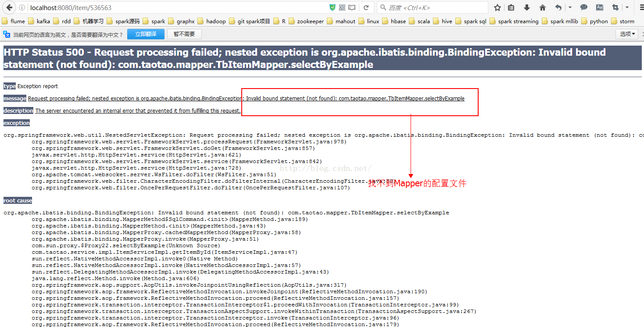Click the FrameworkServlet.processRequest stack trace line
Screen dimensions: 644x327
(189, 142)
